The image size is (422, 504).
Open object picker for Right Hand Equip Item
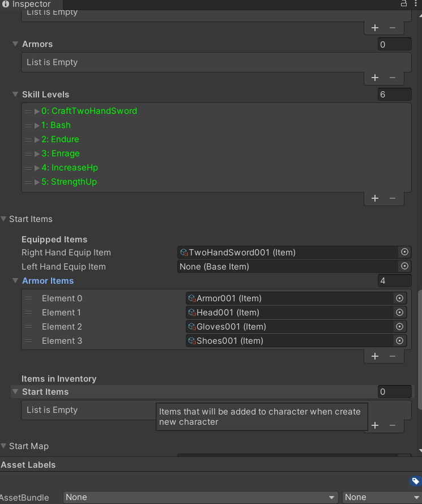coord(404,252)
